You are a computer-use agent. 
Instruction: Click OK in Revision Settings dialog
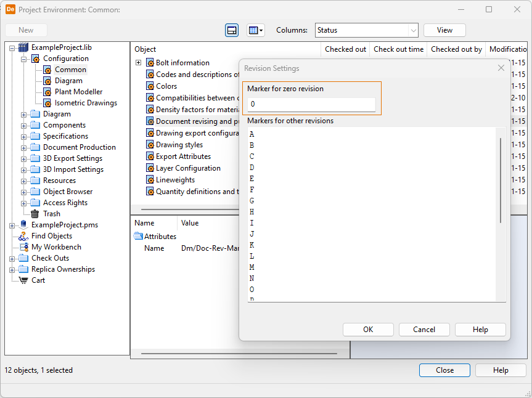pos(368,330)
